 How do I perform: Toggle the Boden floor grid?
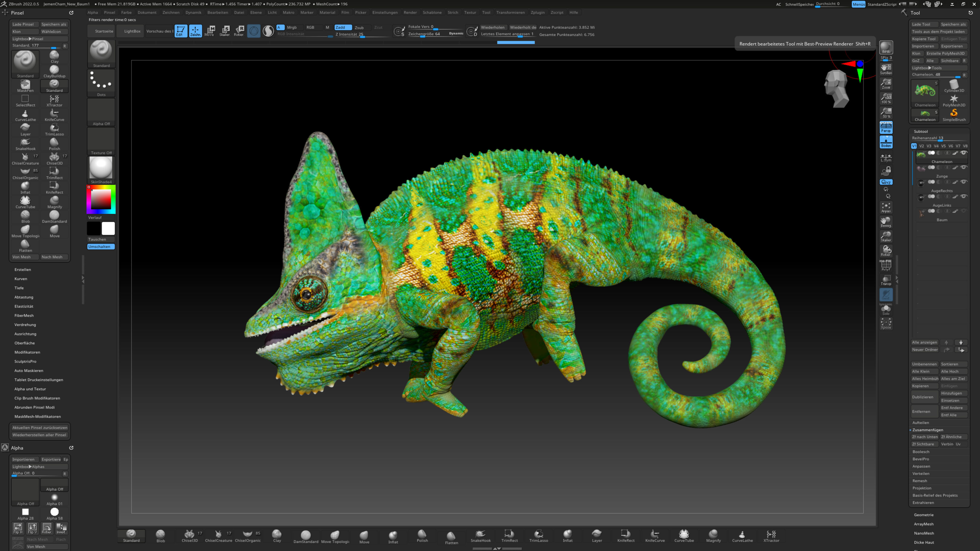tap(886, 142)
